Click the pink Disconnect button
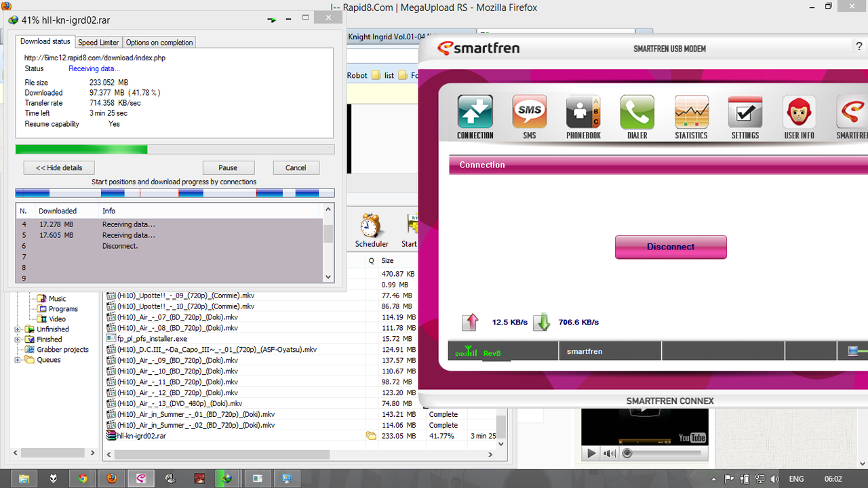The height and width of the screenshot is (488, 868). [x=671, y=247]
